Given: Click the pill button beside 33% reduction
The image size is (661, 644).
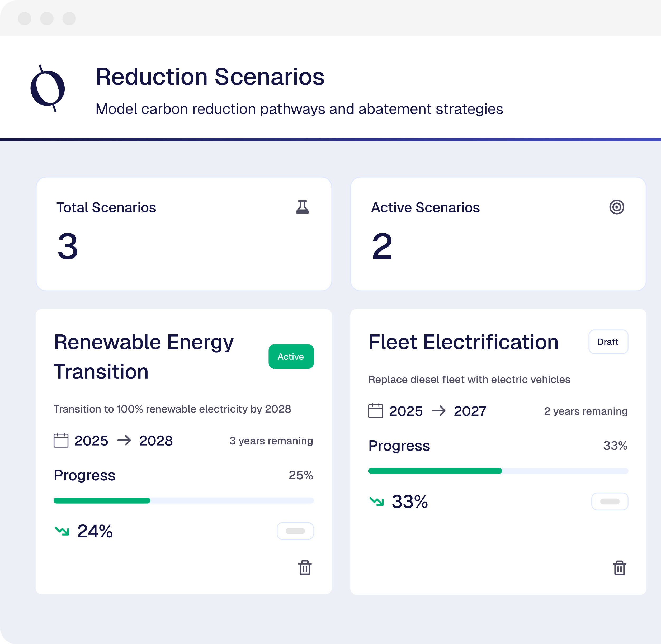Looking at the screenshot, I should [609, 501].
